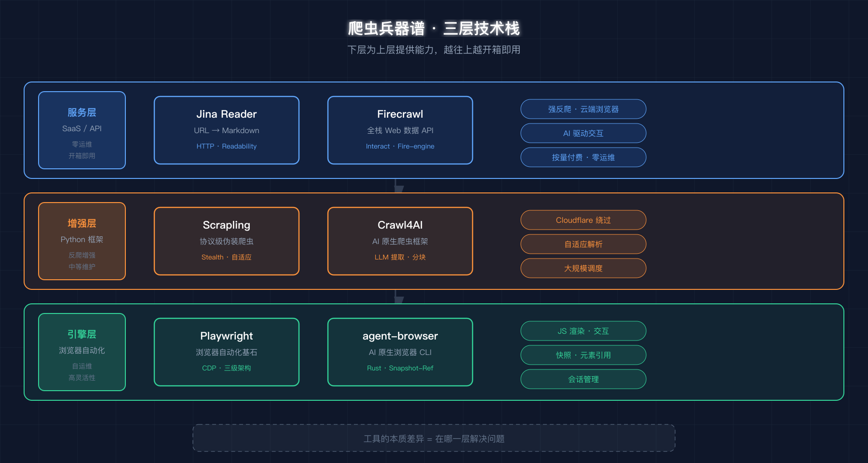Screen dimensions: 868x463
Task: Open the Crawl4AI card
Action: coord(400,241)
